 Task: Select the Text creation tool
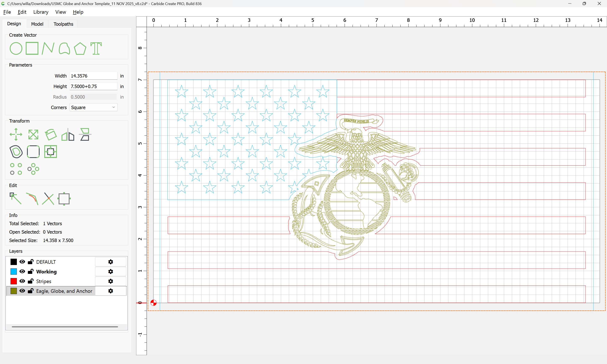(96, 48)
